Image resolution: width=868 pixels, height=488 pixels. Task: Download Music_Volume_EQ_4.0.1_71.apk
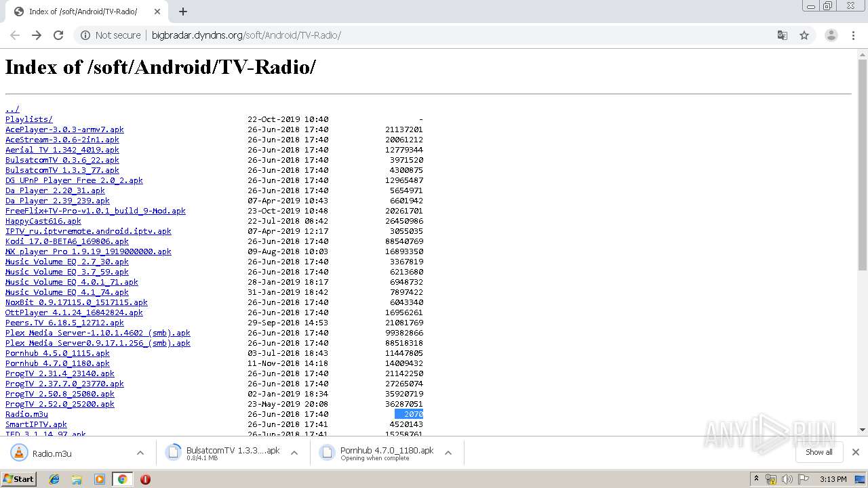click(x=72, y=282)
